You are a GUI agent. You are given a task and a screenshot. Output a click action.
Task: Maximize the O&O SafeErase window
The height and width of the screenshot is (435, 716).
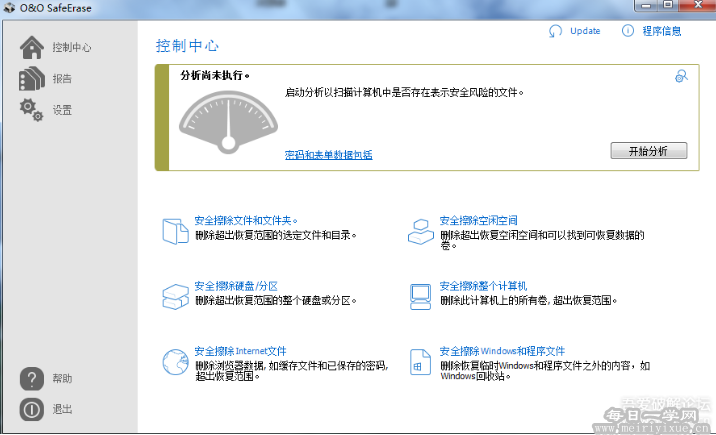668,5
